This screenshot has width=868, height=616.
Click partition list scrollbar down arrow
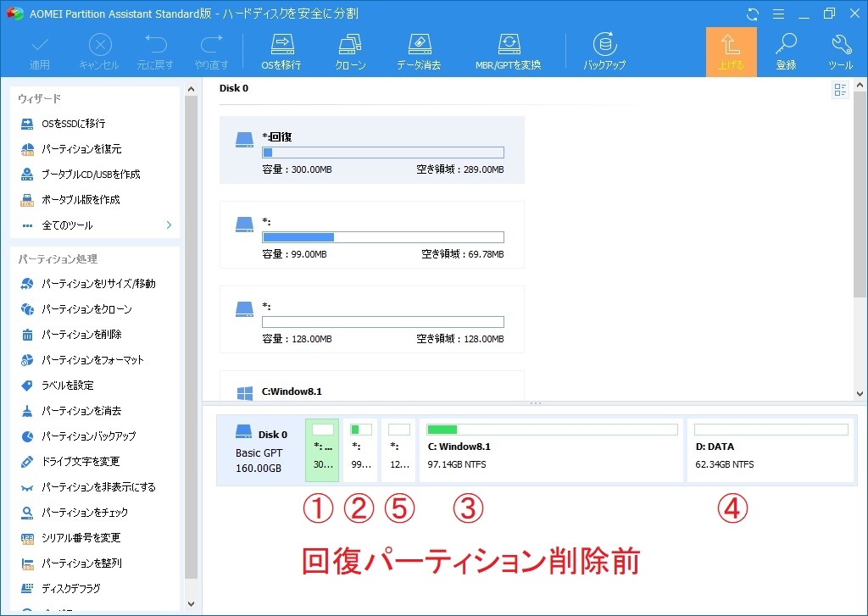(860, 394)
